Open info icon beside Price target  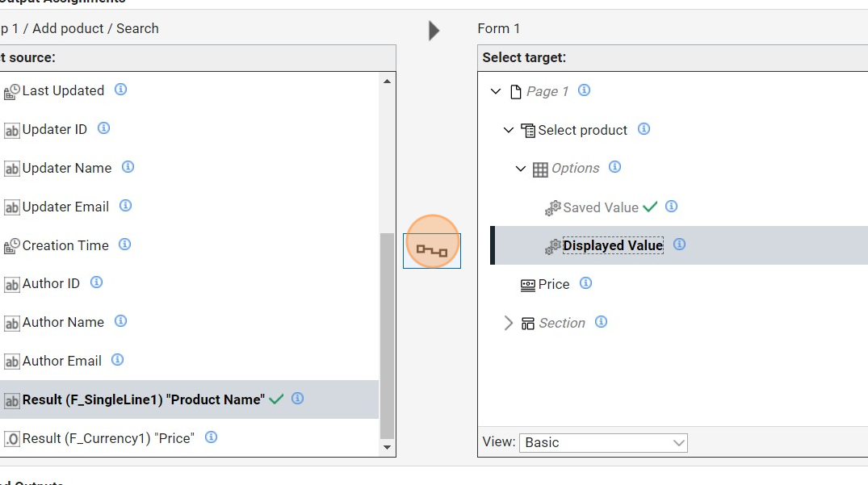[586, 283]
